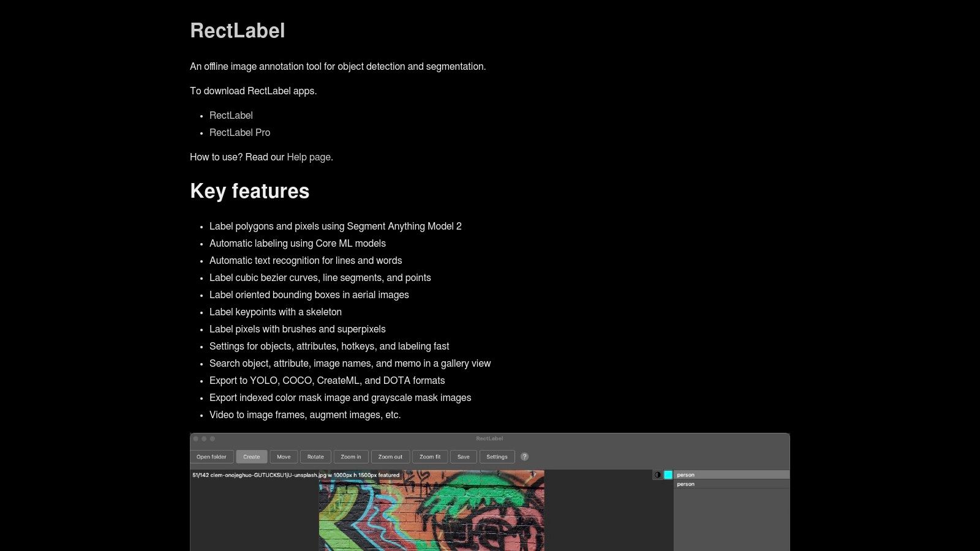Click 'Automatic text recognition for lines and words'
The width and height of the screenshot is (980, 551).
click(306, 260)
